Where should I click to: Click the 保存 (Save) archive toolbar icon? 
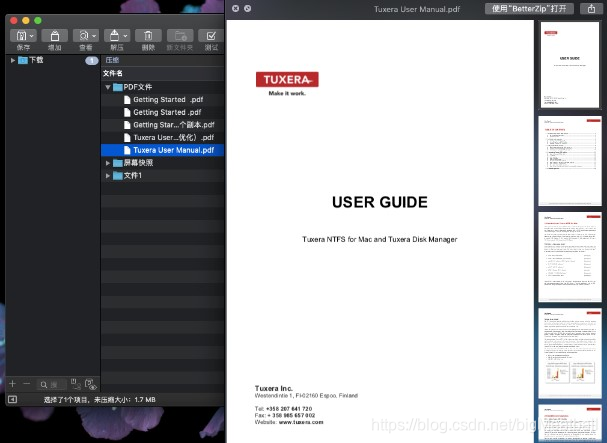point(21,36)
